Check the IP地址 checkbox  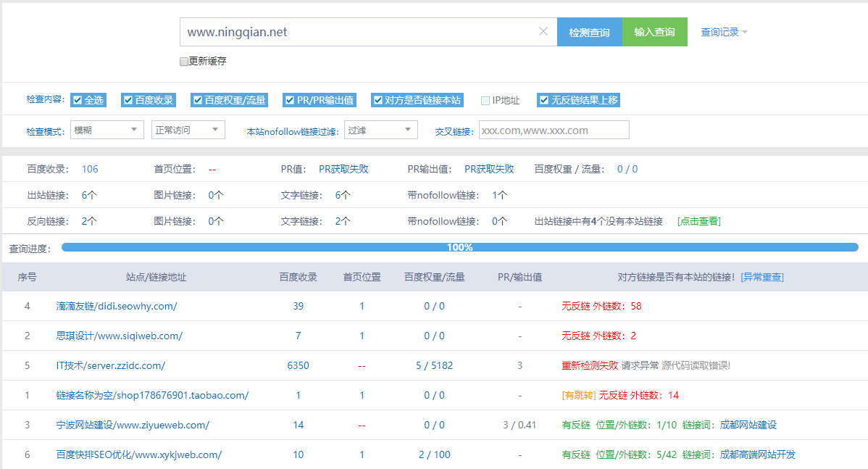(485, 101)
